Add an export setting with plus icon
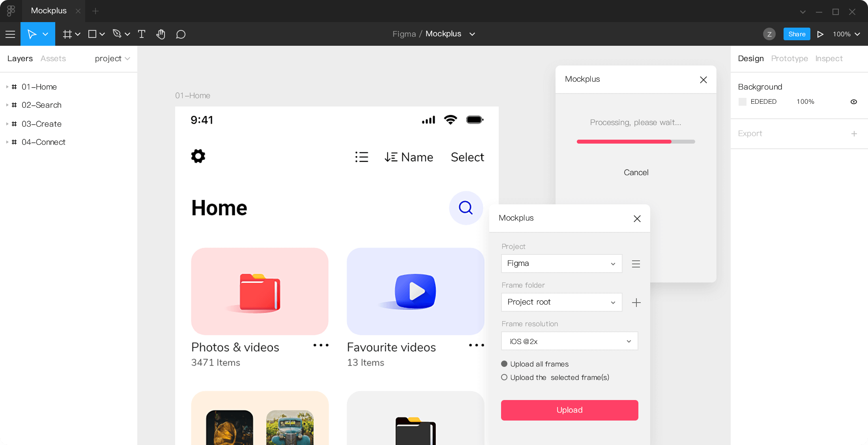 coord(854,134)
